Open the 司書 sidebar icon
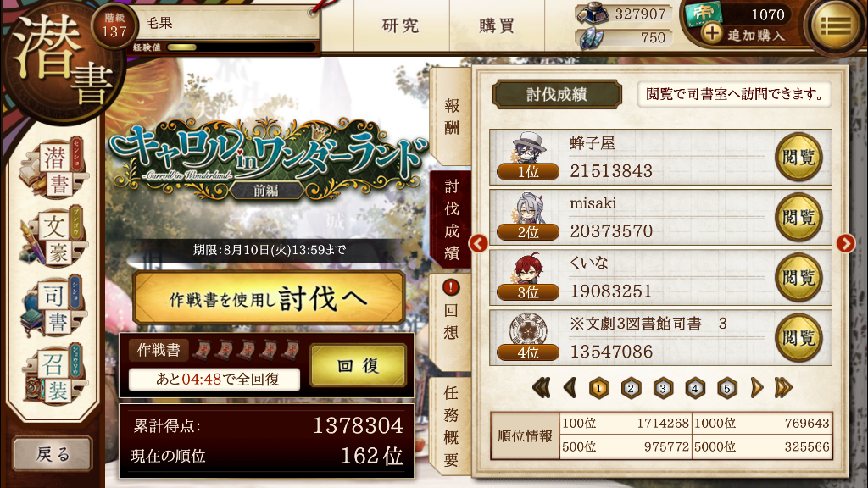Screen dimensions: 868x488 click(53, 307)
